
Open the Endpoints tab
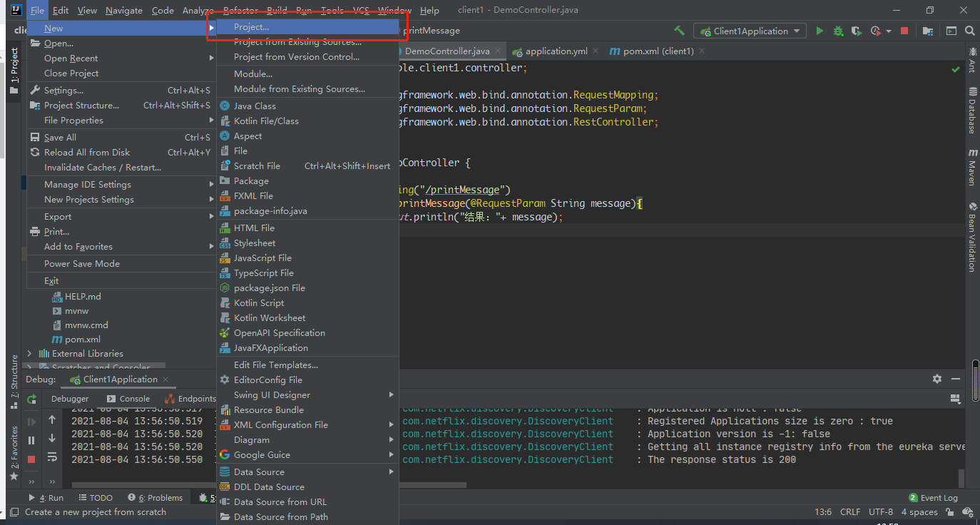click(190, 399)
